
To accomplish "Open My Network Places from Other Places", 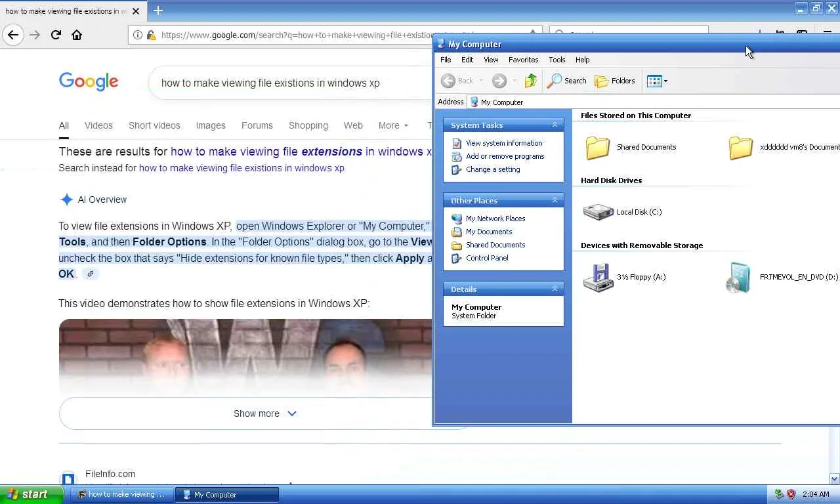I will (495, 219).
